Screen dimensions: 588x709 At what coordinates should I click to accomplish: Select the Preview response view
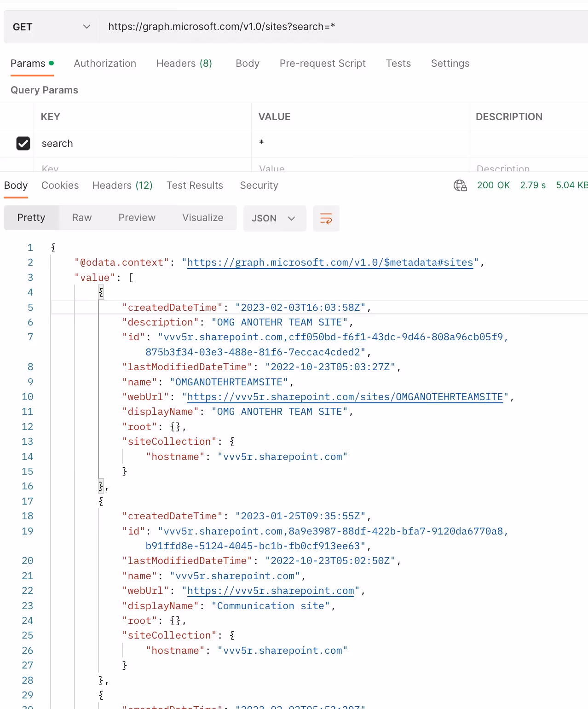click(x=137, y=218)
